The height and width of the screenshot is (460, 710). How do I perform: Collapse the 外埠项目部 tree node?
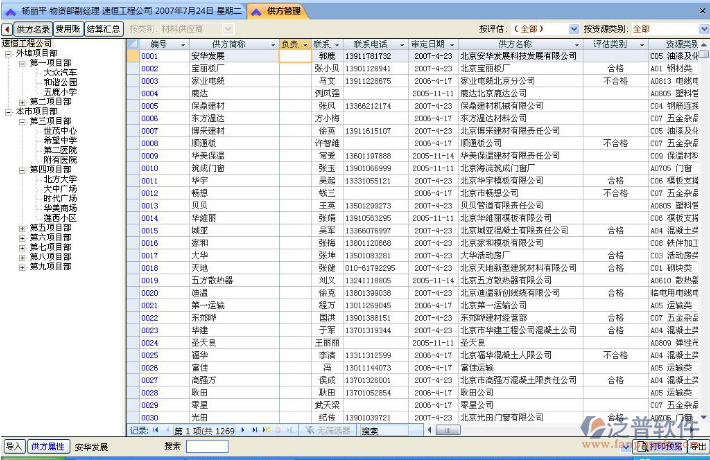coord(10,54)
